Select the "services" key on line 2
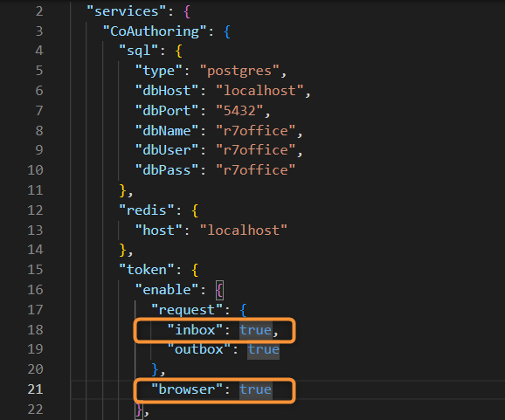505x420 pixels. [127, 11]
